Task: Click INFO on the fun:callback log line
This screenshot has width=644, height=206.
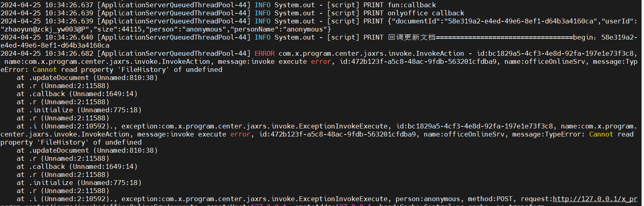Action: click(x=262, y=5)
